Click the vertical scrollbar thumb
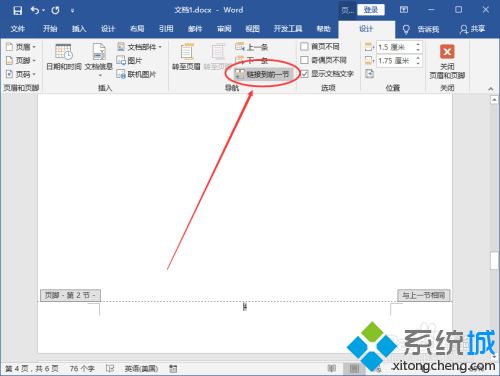 coord(494,261)
